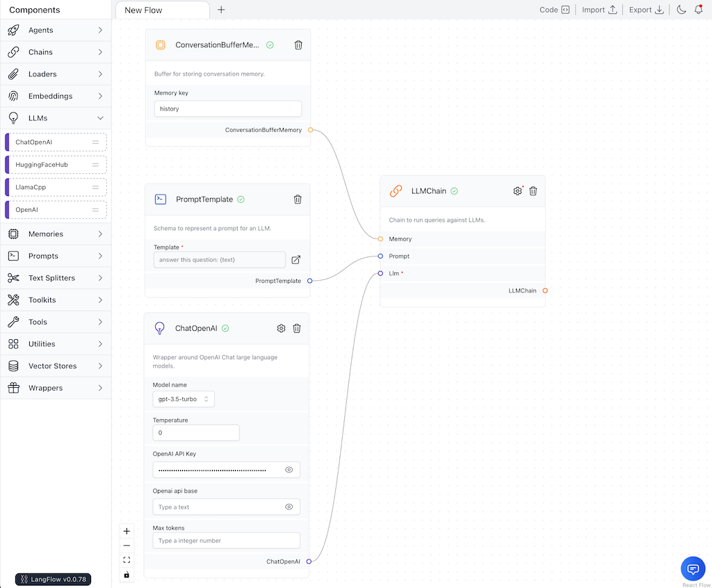Zoom in on the canvas
This screenshot has width=712, height=588.
127,531
